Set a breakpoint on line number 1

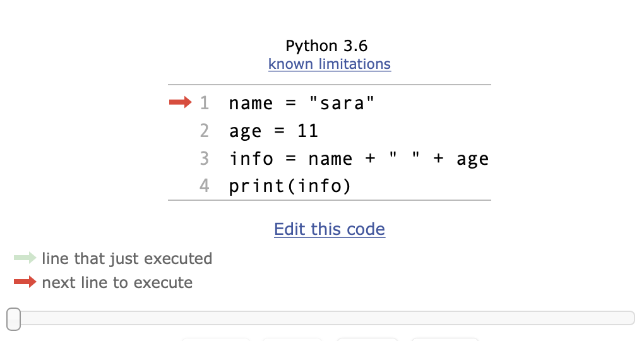[204, 103]
